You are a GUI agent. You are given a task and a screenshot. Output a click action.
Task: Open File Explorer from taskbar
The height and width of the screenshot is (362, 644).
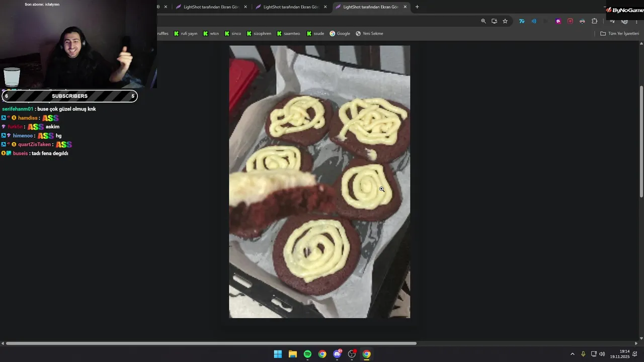coord(293,354)
